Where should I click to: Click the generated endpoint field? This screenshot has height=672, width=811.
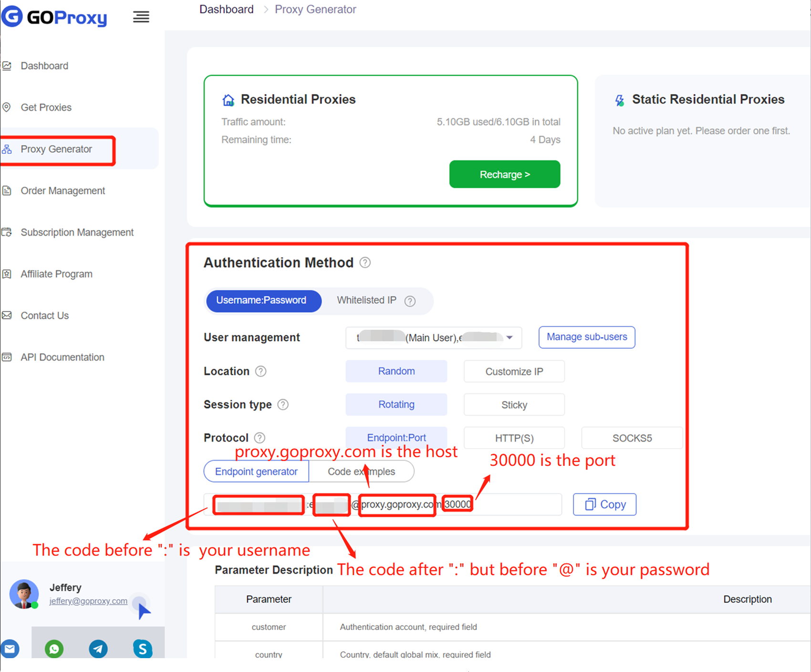[x=383, y=504]
